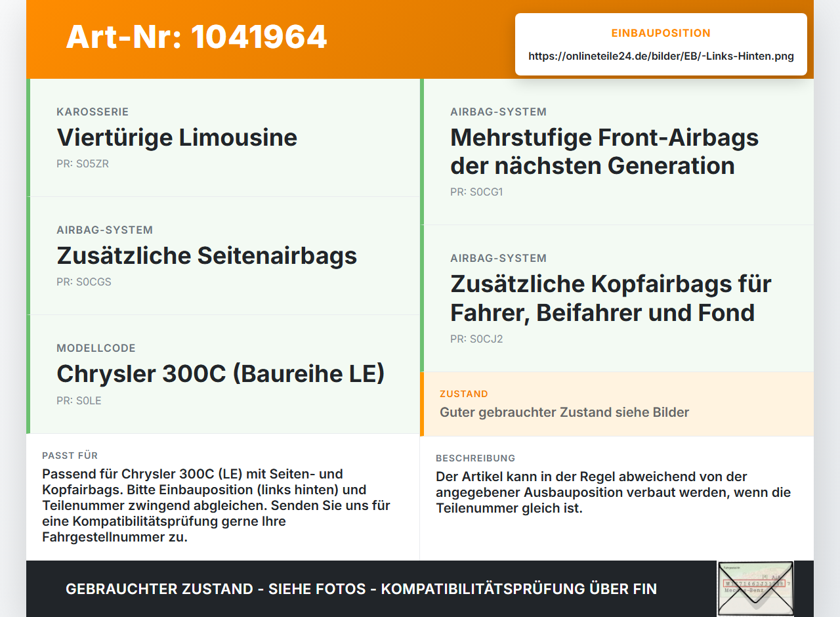840x617 pixels.
Task: Click the PASST FÜR label
Action: coord(70,456)
